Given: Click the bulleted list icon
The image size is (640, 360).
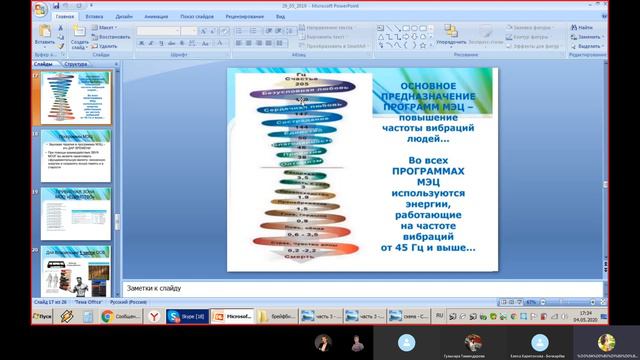Looking at the screenshot, I should tap(240, 31).
